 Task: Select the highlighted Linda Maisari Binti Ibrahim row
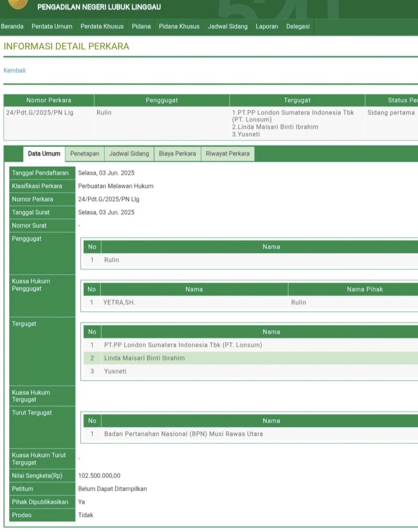coord(144,358)
